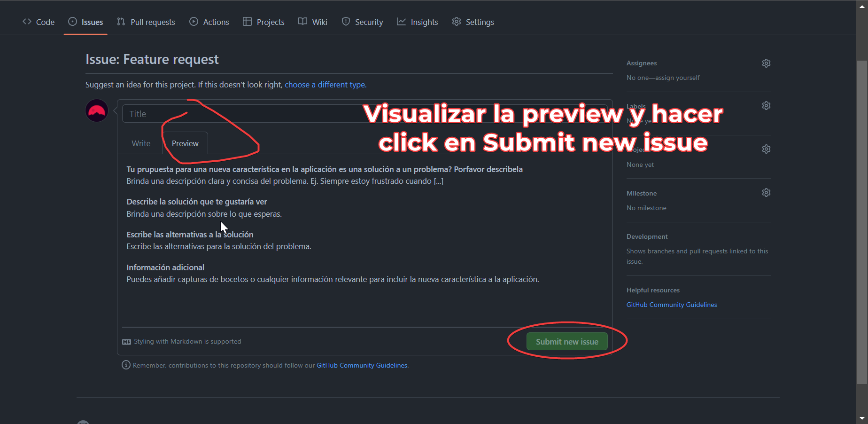
Task: Open the Wiki tab
Action: tap(313, 22)
